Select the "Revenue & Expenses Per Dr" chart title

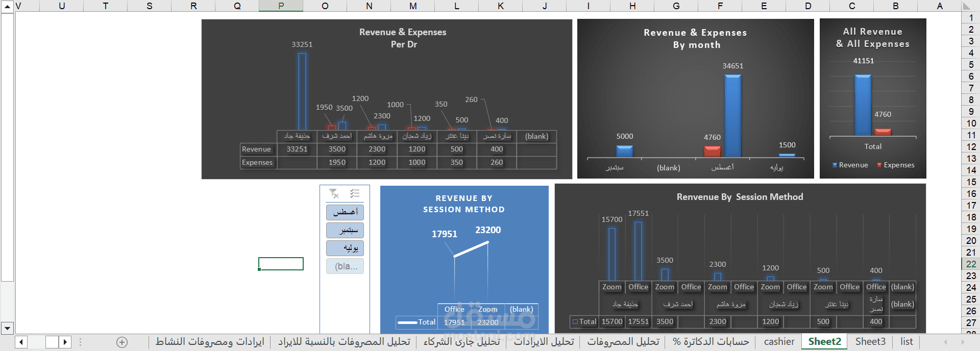coord(403,38)
